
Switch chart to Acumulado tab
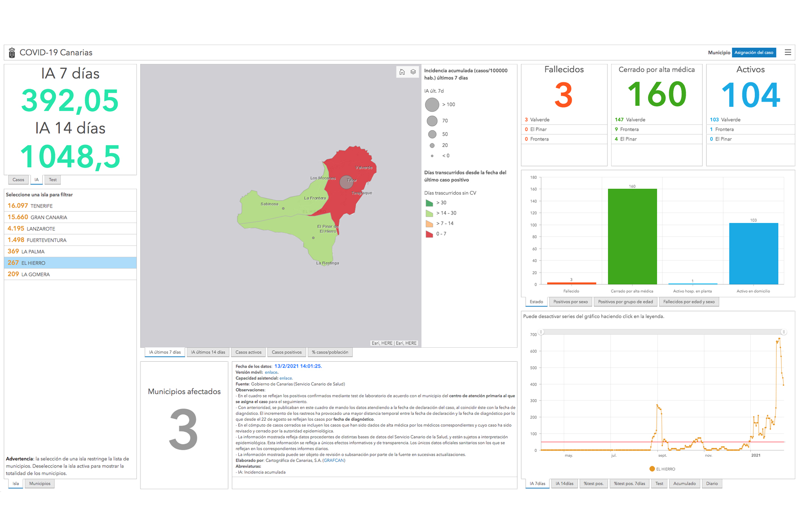pos(684,483)
